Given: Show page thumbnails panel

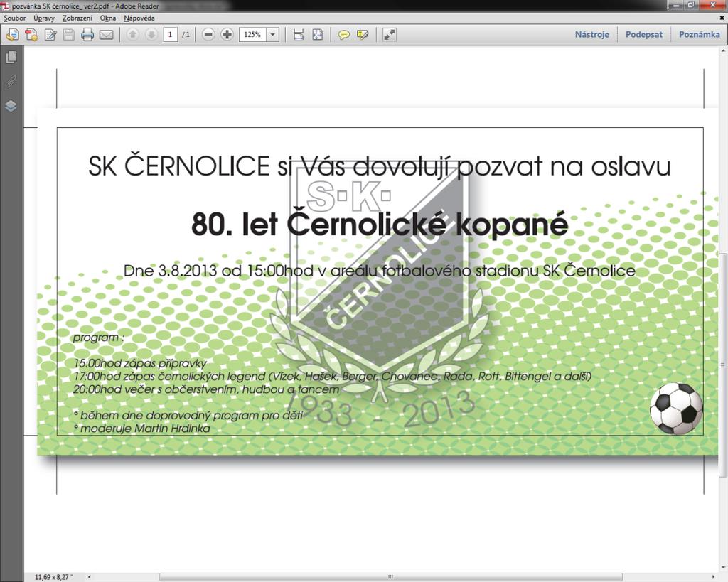Looking at the screenshot, I should [x=11, y=57].
